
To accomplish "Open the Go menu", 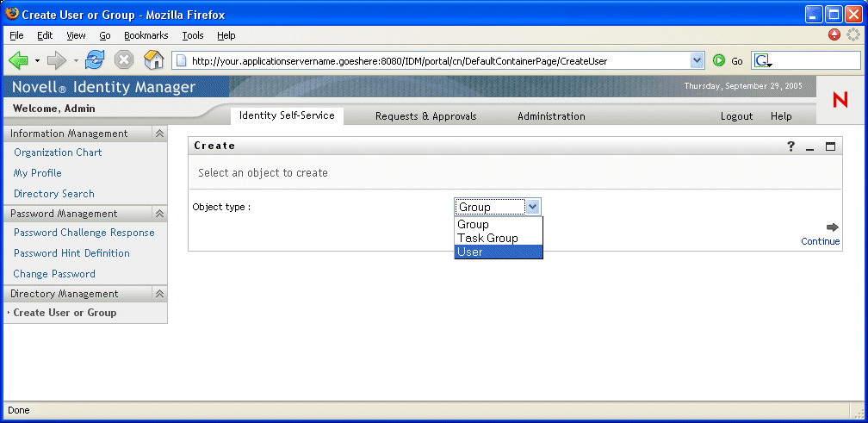I will click(x=105, y=35).
